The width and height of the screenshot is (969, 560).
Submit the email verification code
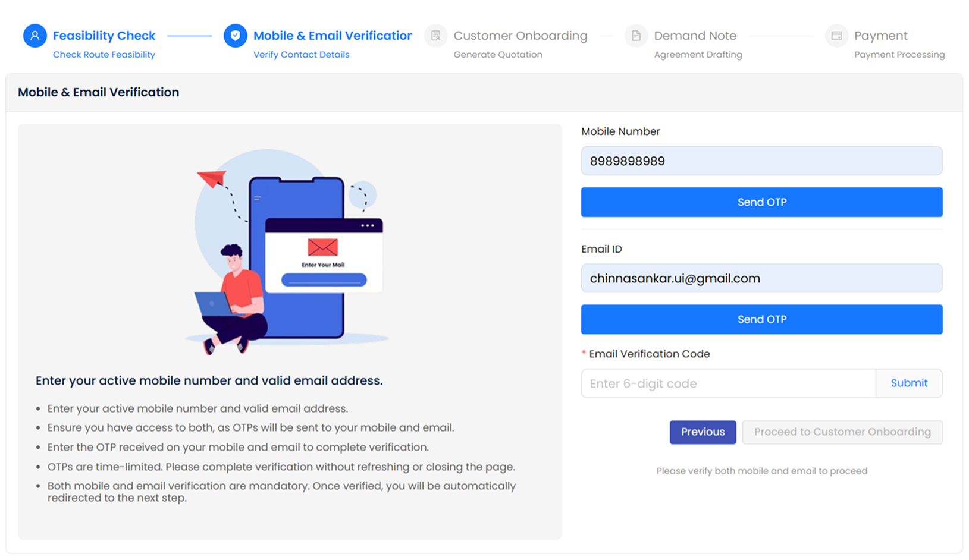pos(908,383)
